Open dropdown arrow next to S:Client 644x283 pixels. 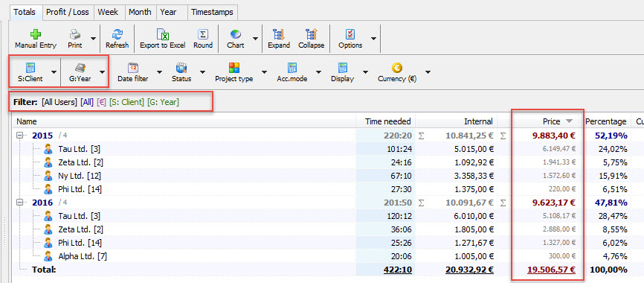click(x=54, y=72)
